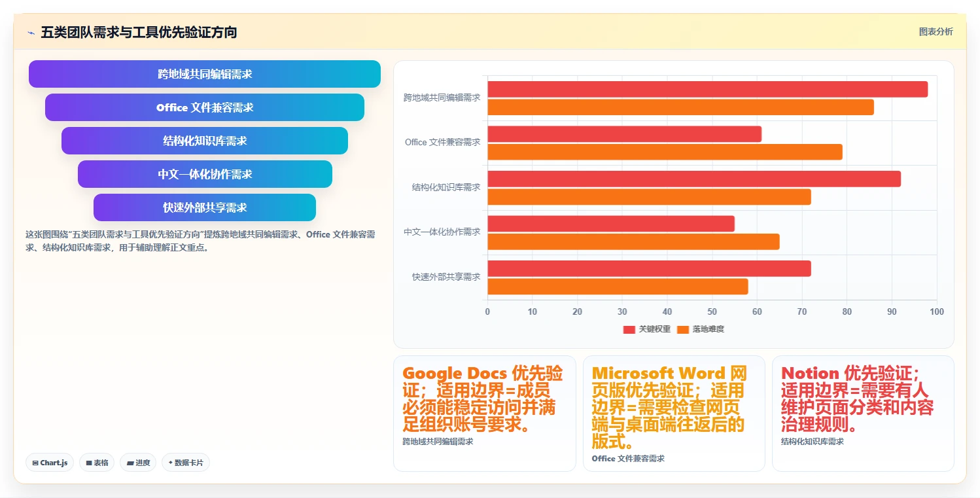
Task: Click 结构化知识库需求 caption under Notion card
Action: [813, 442]
